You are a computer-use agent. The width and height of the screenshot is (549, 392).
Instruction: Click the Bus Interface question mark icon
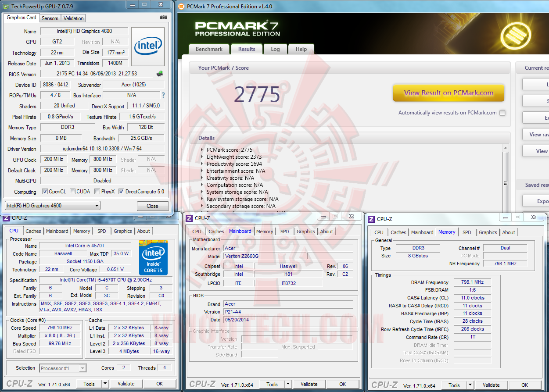[x=163, y=95]
